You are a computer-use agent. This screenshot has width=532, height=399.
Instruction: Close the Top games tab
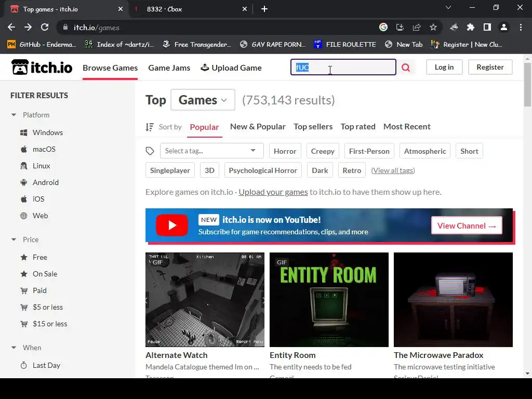pyautogui.click(x=121, y=9)
